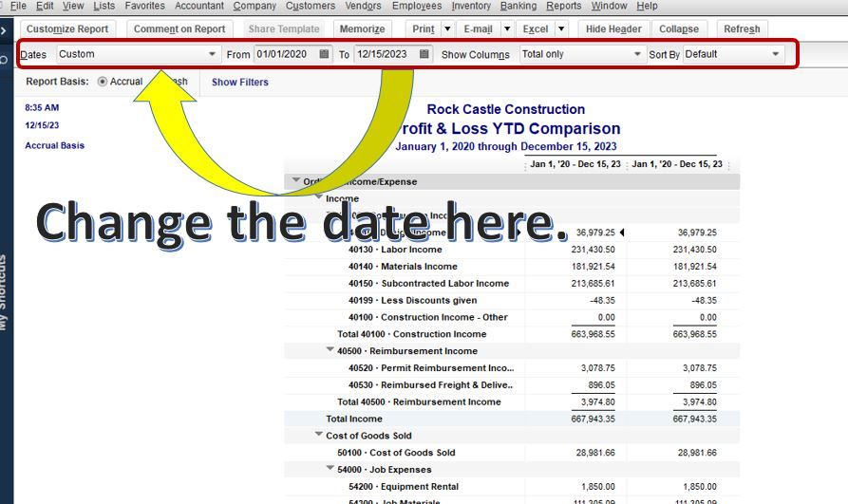Screen dimensions: 848x504
Task: Open the Vendors menu
Action: pyautogui.click(x=363, y=6)
